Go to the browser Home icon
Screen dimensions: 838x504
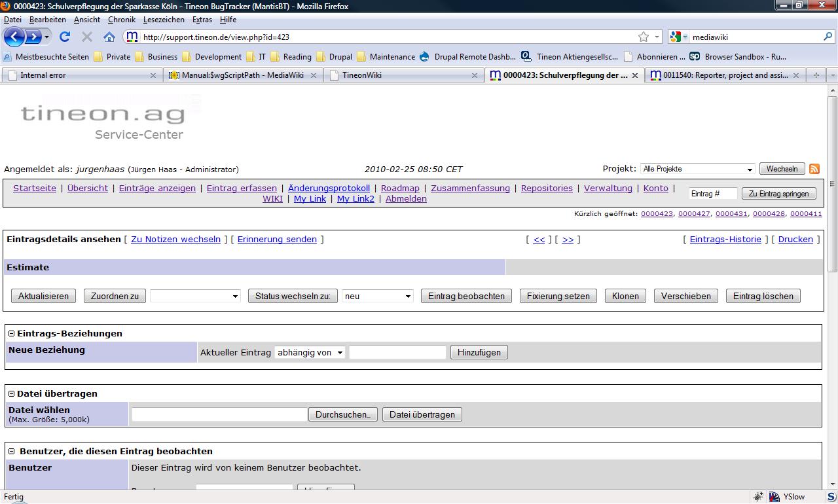pyautogui.click(x=109, y=37)
